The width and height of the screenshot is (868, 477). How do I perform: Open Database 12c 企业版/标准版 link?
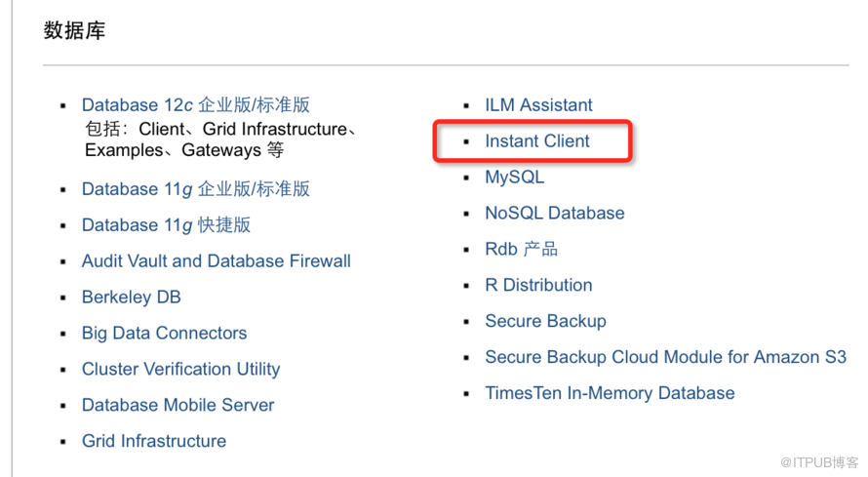click(x=196, y=104)
